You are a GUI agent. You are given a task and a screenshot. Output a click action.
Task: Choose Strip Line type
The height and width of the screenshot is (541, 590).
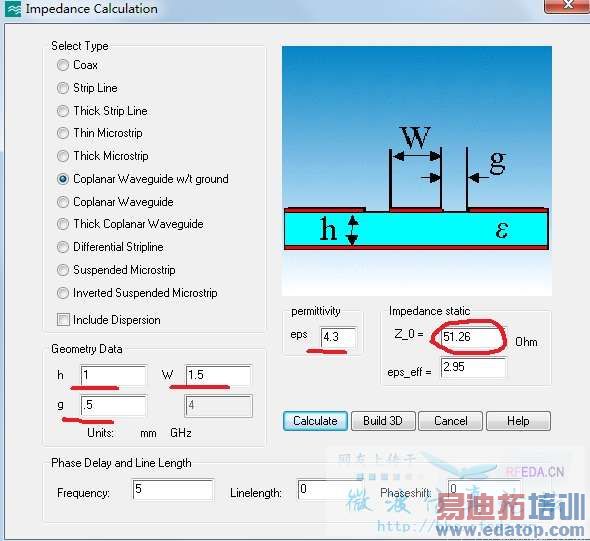62,88
